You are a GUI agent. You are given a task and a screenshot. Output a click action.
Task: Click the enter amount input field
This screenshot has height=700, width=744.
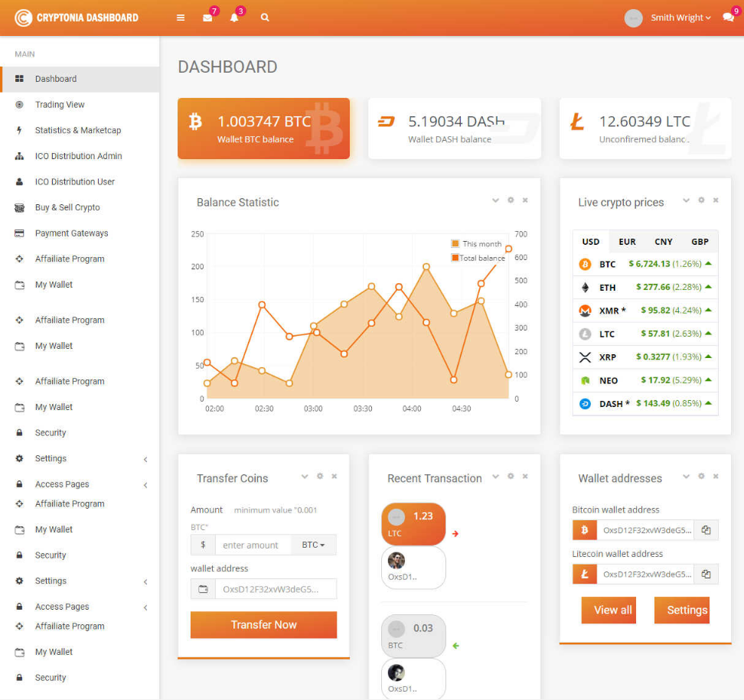(x=253, y=545)
